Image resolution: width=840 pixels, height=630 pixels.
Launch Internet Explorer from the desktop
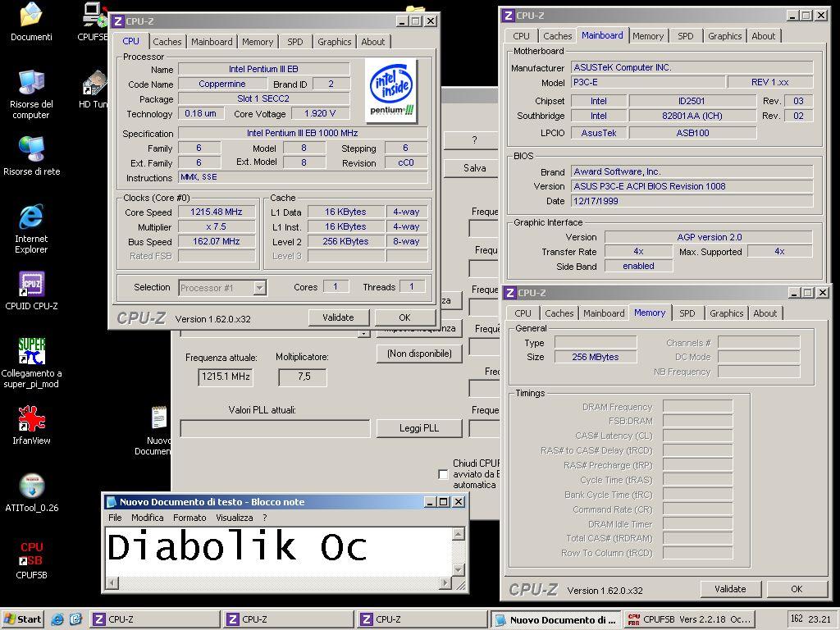(31, 229)
